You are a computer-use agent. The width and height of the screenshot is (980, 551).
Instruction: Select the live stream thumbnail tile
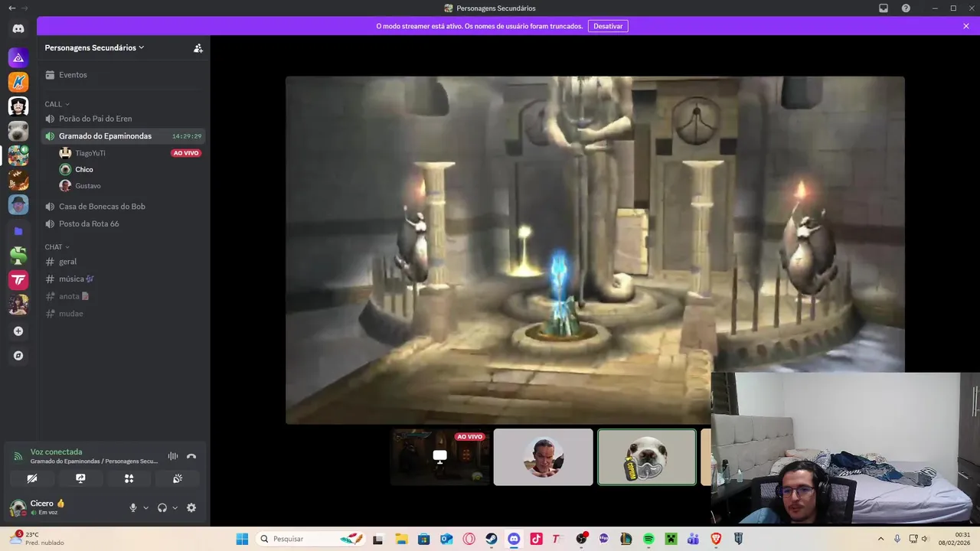[440, 457]
